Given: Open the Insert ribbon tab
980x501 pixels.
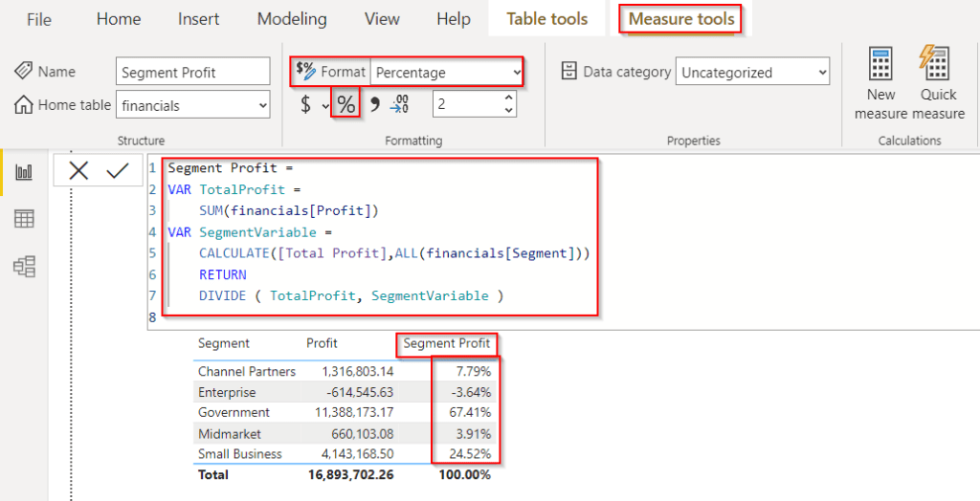Looking at the screenshot, I should (x=198, y=19).
